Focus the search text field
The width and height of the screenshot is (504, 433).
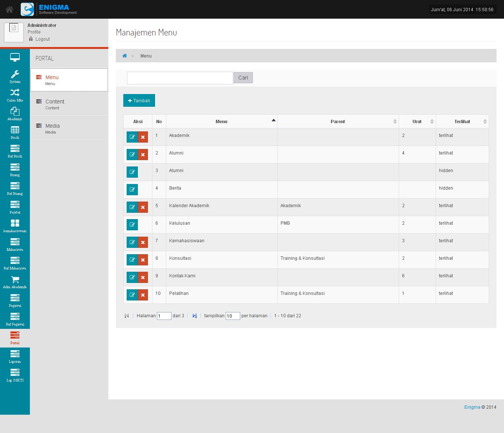[180, 78]
